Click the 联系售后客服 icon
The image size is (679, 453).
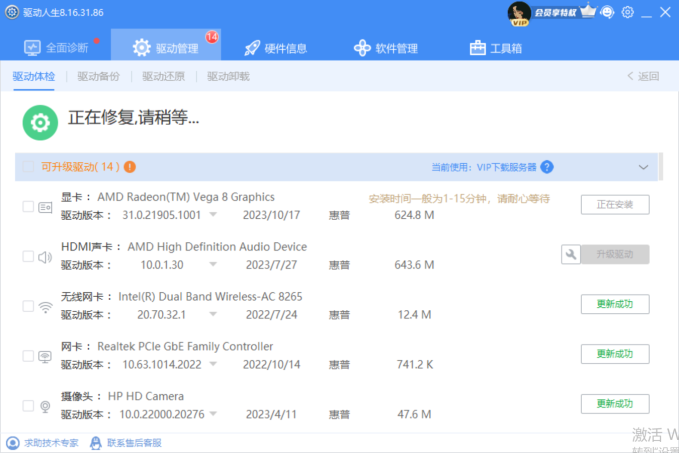(x=96, y=443)
